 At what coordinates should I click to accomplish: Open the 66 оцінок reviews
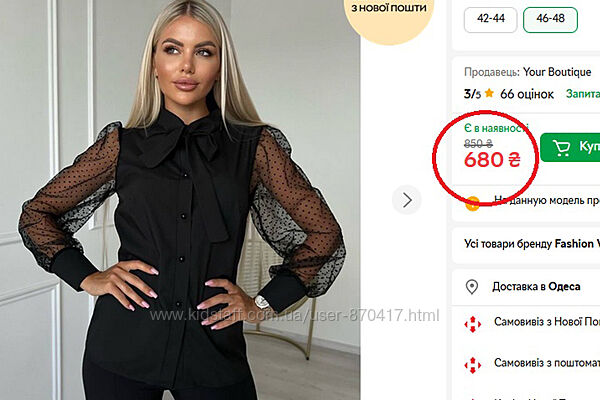527,94
